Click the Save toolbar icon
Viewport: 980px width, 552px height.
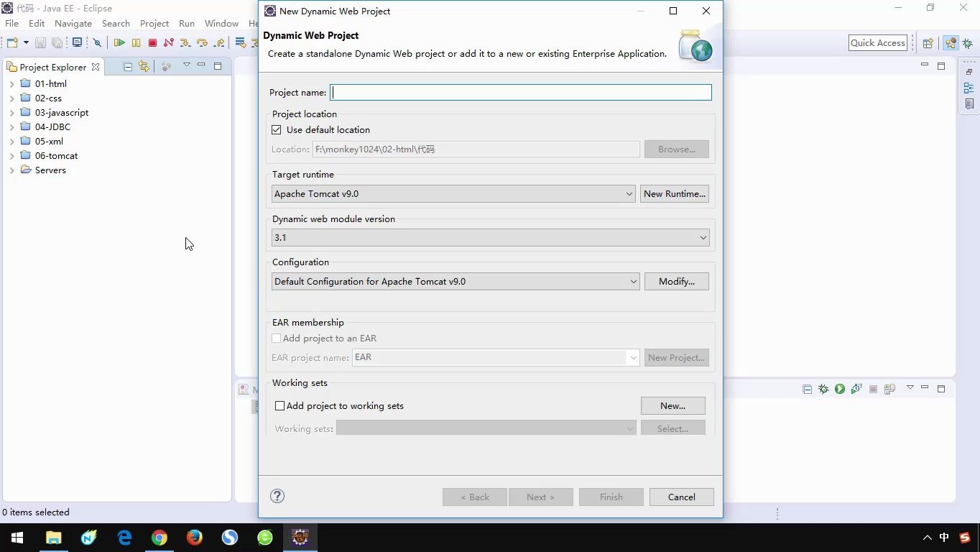(40, 43)
